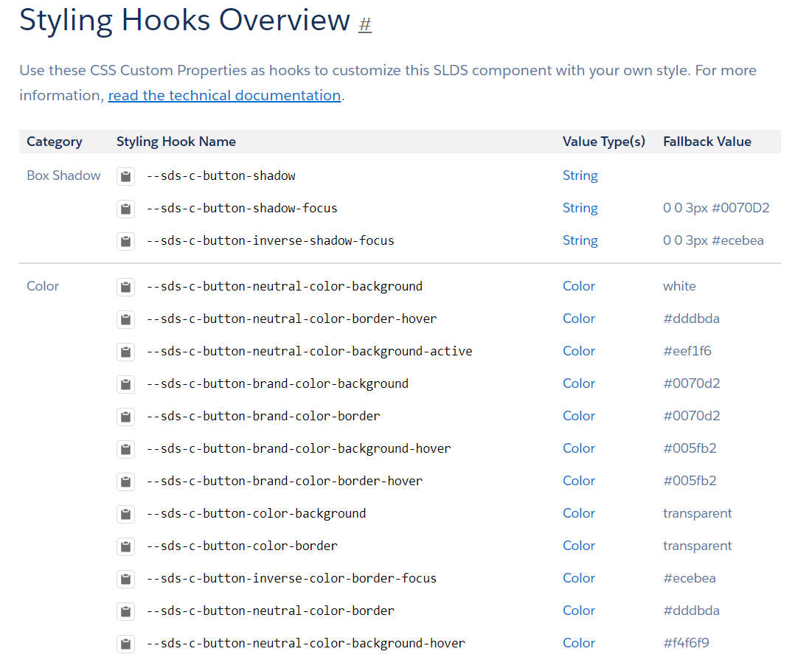
Task: Open String type link for --sds-c-button-shadow-focus
Action: tap(580, 208)
